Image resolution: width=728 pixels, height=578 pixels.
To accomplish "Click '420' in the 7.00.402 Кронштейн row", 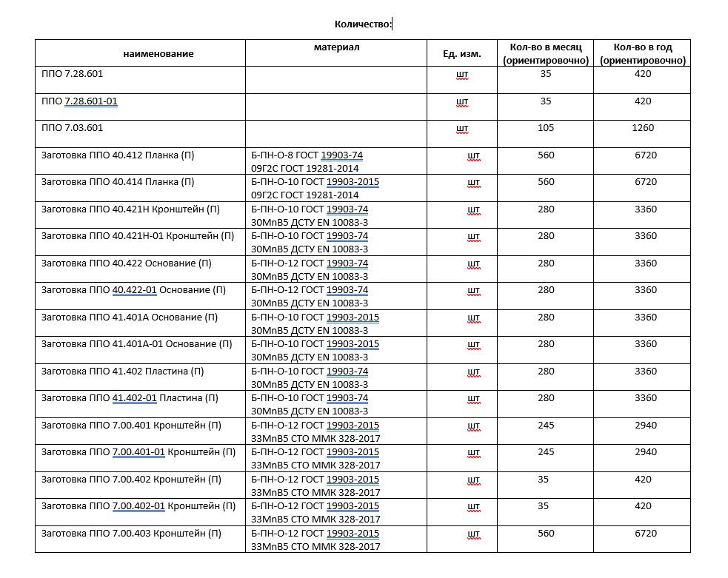I will click(x=643, y=479).
